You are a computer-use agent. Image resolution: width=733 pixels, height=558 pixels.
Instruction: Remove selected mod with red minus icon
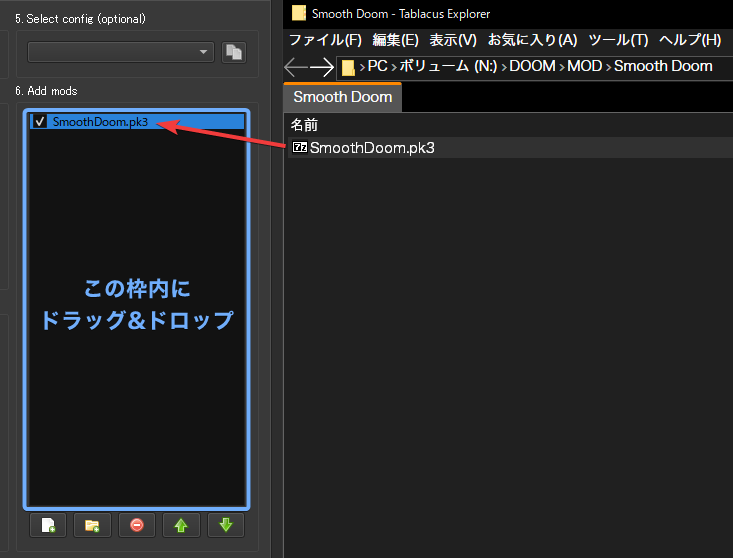pyautogui.click(x=137, y=525)
